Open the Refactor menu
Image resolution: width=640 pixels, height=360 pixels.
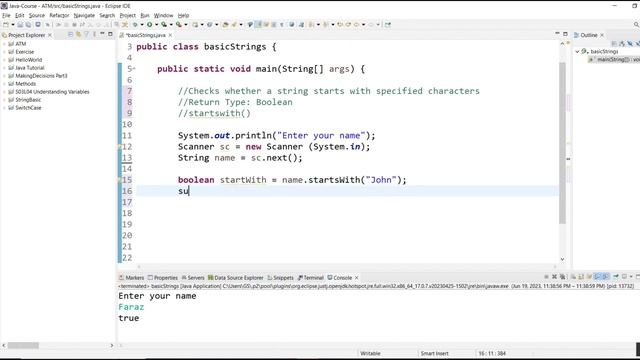(59, 15)
